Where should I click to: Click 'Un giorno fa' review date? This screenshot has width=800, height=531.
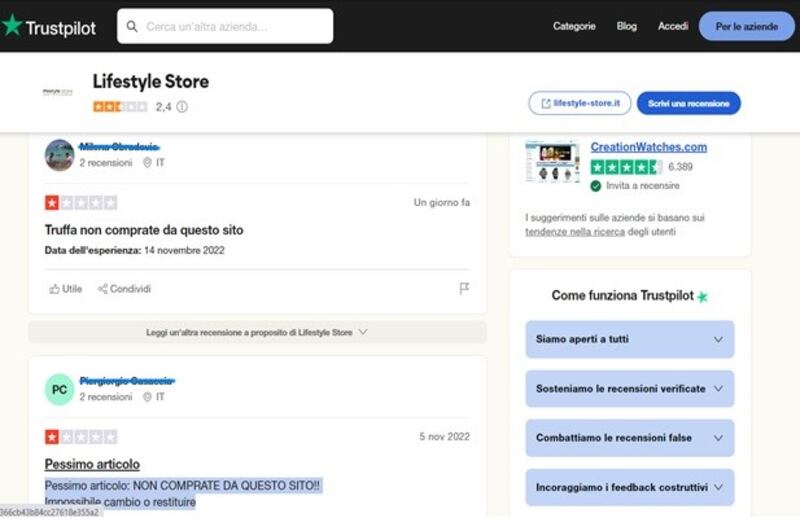point(441,203)
